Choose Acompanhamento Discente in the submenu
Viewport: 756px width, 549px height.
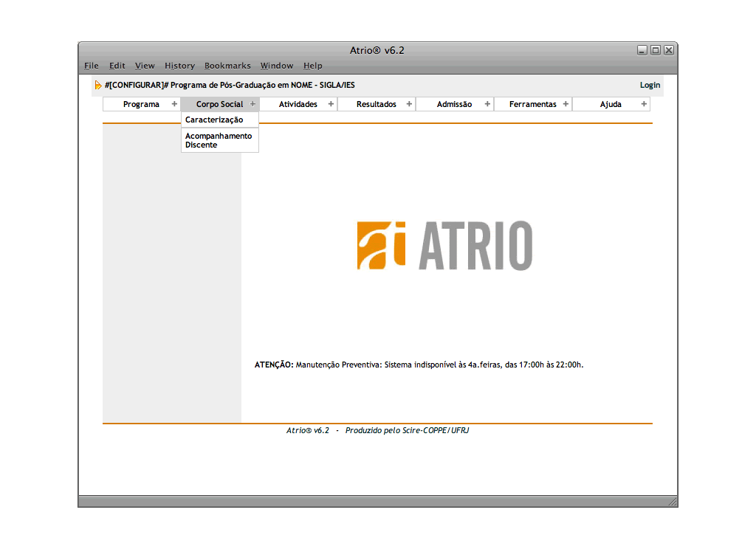click(219, 140)
